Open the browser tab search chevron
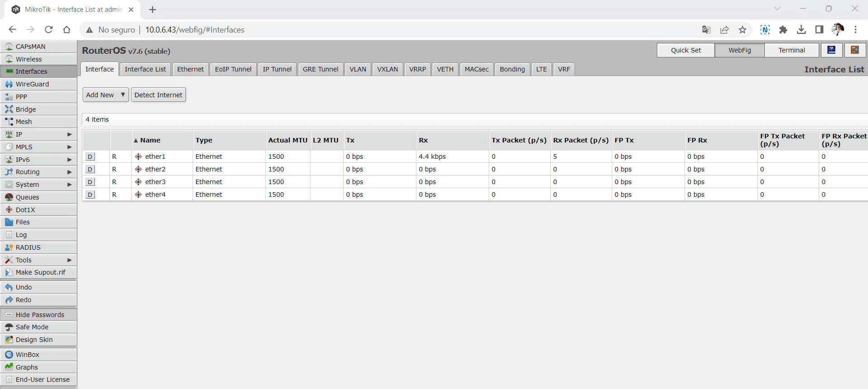Screen dimensions: 868x389 point(777,9)
